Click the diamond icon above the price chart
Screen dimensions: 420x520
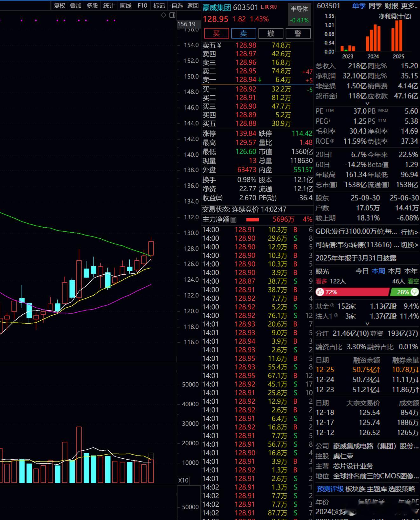click(163, 15)
